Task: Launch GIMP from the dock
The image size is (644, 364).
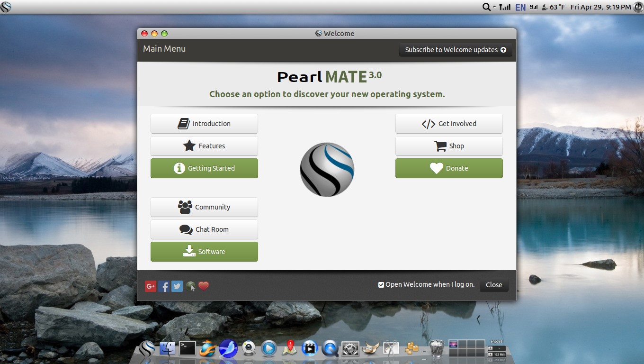Action: coord(371,348)
